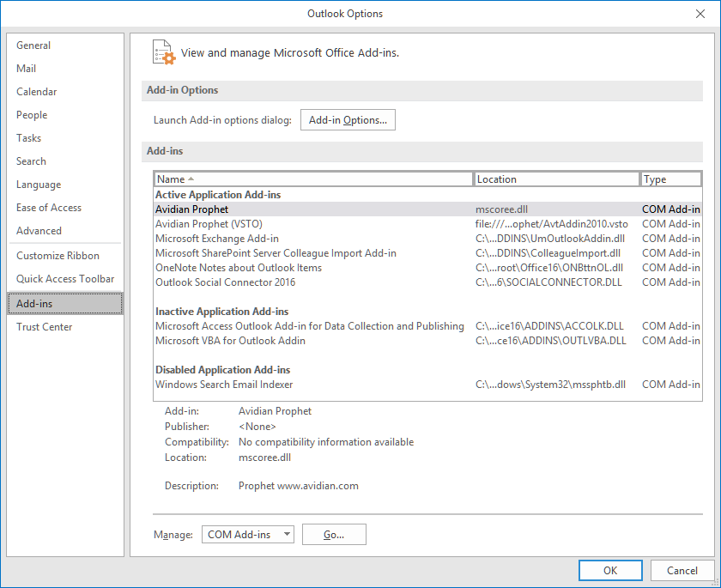This screenshot has width=721, height=588.
Task: Select the Microsoft Exchange Add-in row
Action: (x=427, y=239)
